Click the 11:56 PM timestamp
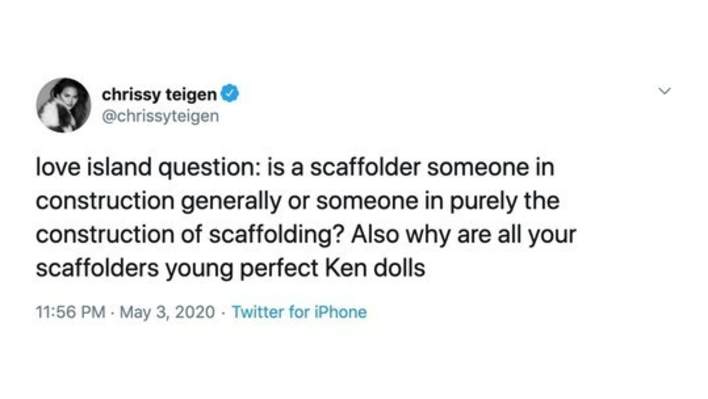This screenshot has width=708, height=399. click(70, 312)
